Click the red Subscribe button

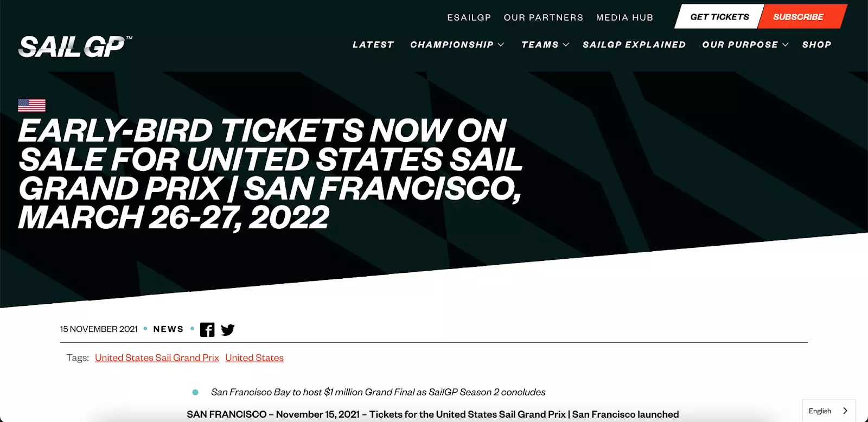802,17
